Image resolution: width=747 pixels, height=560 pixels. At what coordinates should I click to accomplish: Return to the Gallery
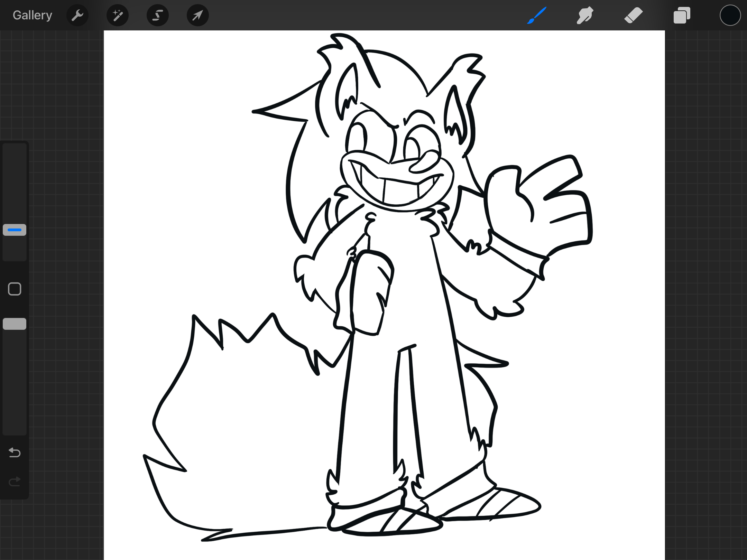[x=32, y=15]
